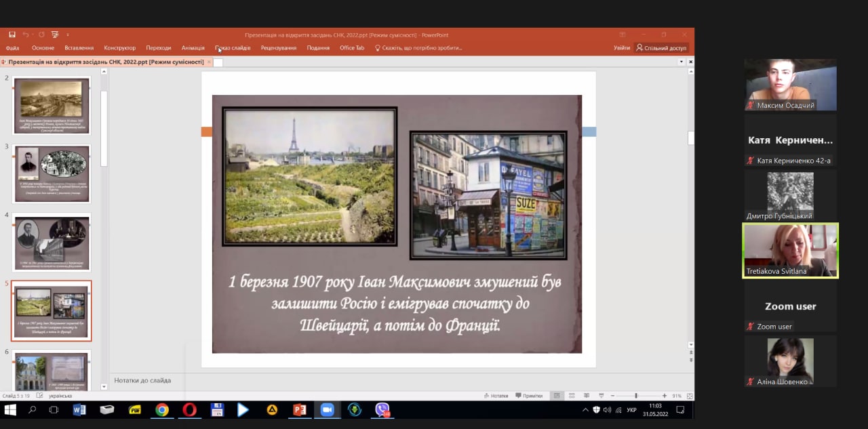Switch to Slide Sorter view icon
Screen dimensions: 868x429
click(572, 396)
